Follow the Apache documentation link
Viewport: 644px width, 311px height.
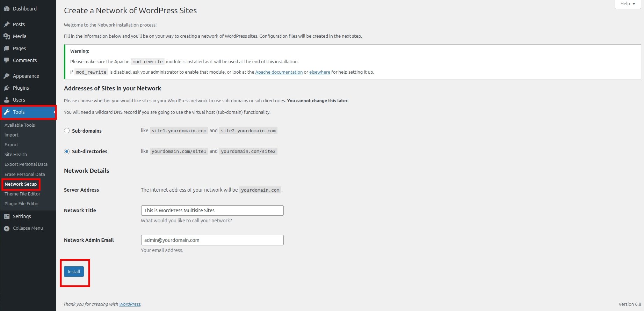click(279, 72)
